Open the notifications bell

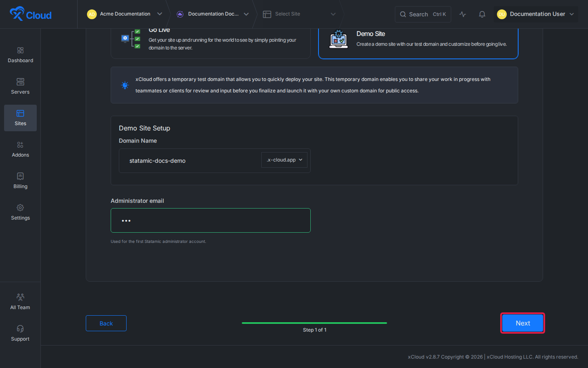coord(482,14)
